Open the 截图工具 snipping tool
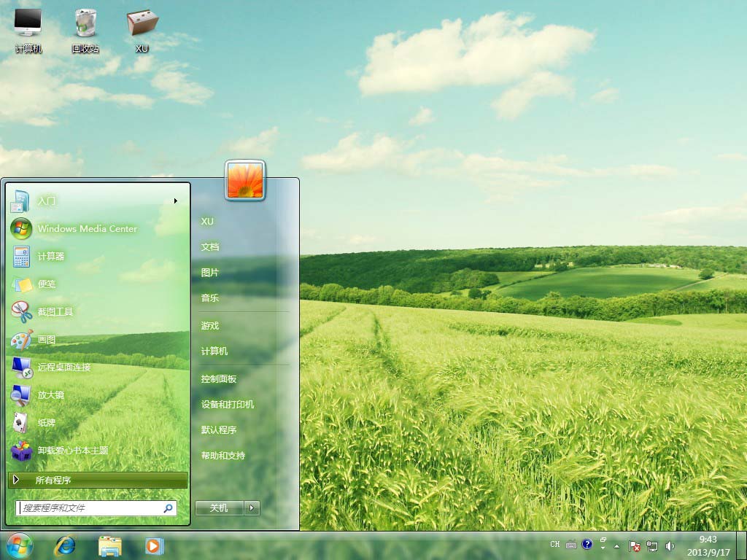This screenshot has height=560, width=747. 55,311
